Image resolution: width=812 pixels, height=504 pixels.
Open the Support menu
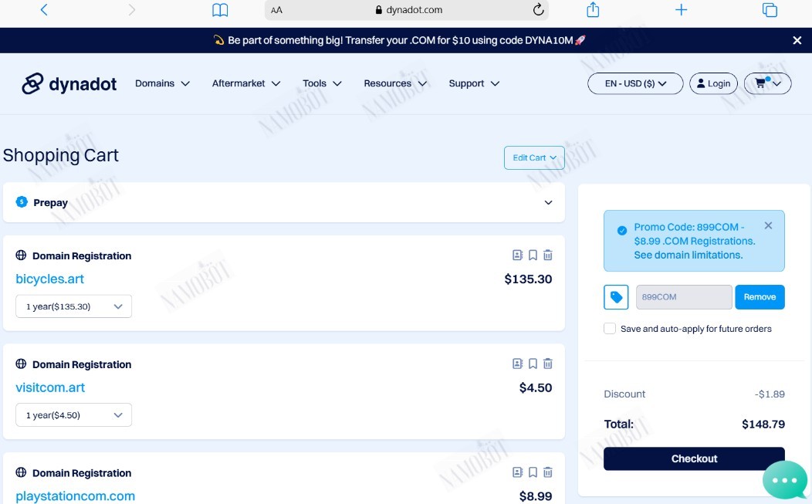coord(474,83)
